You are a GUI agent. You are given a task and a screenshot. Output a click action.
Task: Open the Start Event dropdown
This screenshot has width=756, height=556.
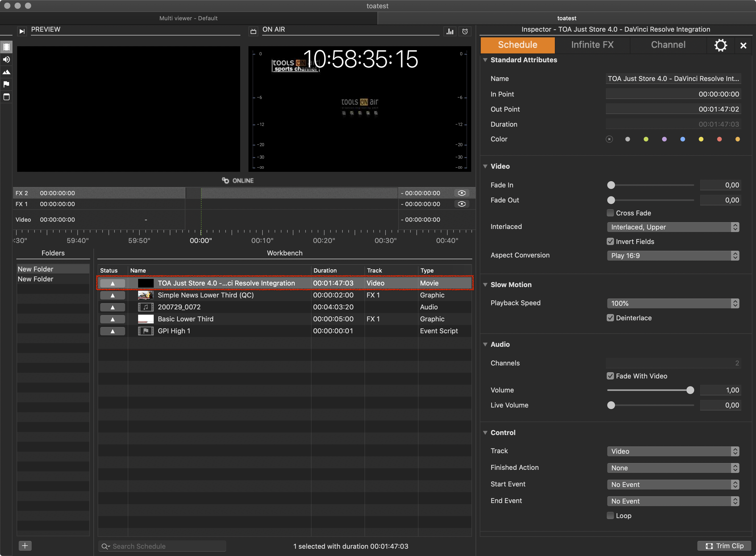673,485
